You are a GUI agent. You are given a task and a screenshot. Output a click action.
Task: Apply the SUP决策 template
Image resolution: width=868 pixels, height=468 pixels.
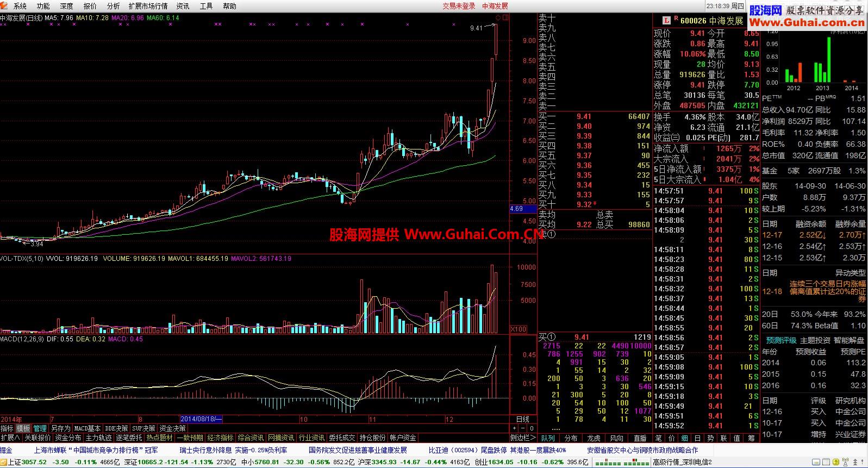pyautogui.click(x=143, y=428)
